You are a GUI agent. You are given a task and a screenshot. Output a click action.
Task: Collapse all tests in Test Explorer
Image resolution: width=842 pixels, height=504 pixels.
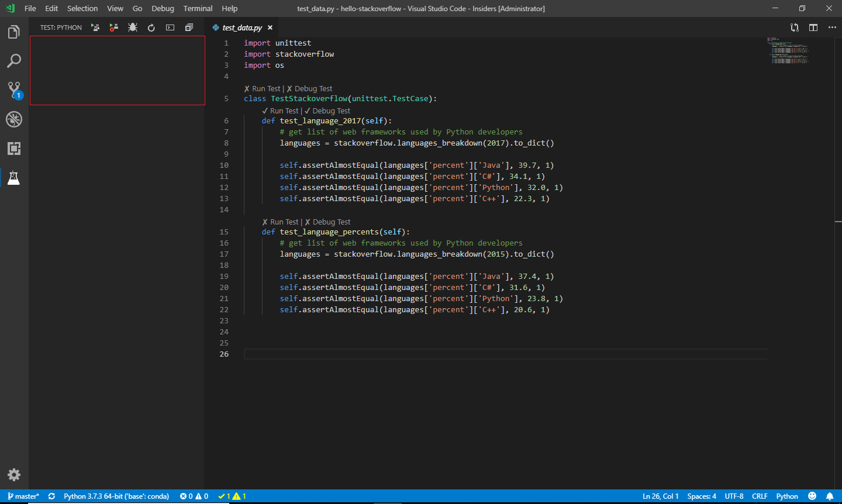[x=188, y=27]
